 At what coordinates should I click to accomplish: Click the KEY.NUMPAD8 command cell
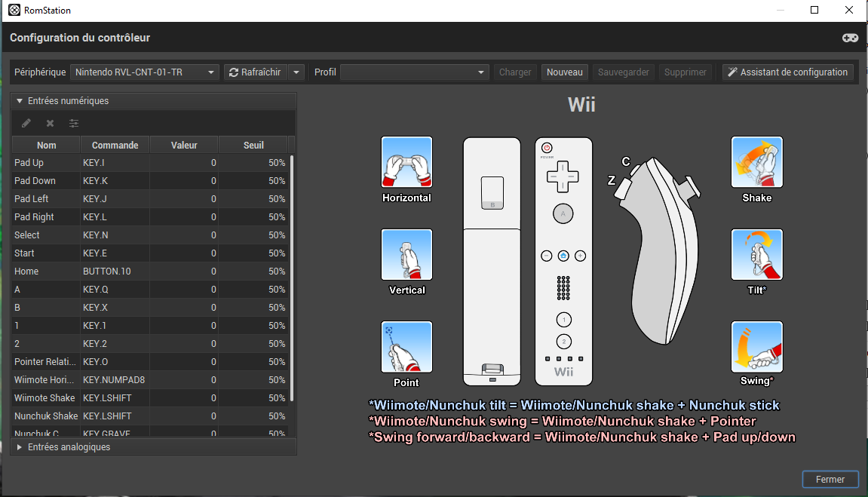(x=115, y=379)
